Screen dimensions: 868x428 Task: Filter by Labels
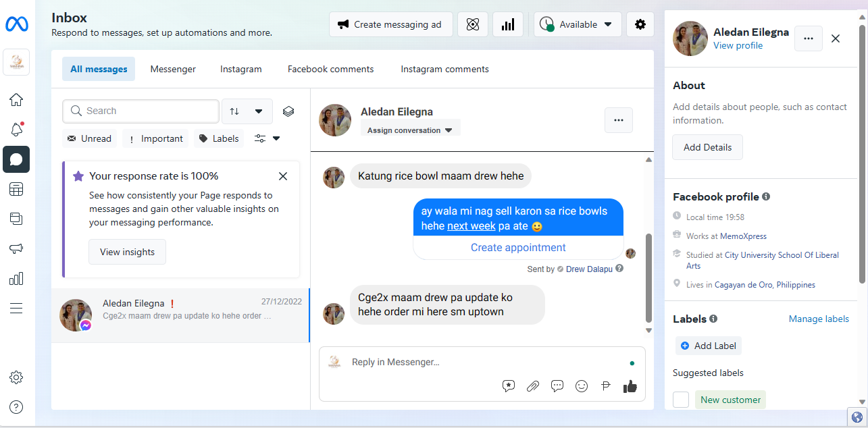tap(219, 138)
